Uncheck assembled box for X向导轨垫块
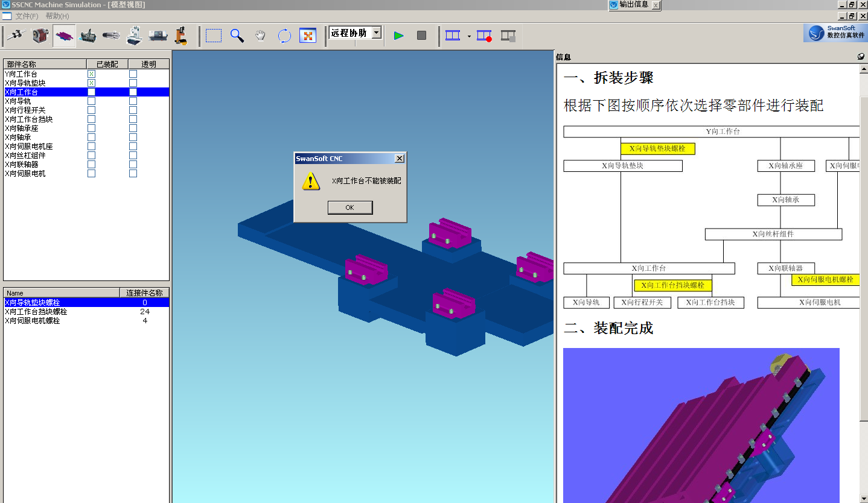Viewport: 868px width, 503px height. (x=92, y=83)
